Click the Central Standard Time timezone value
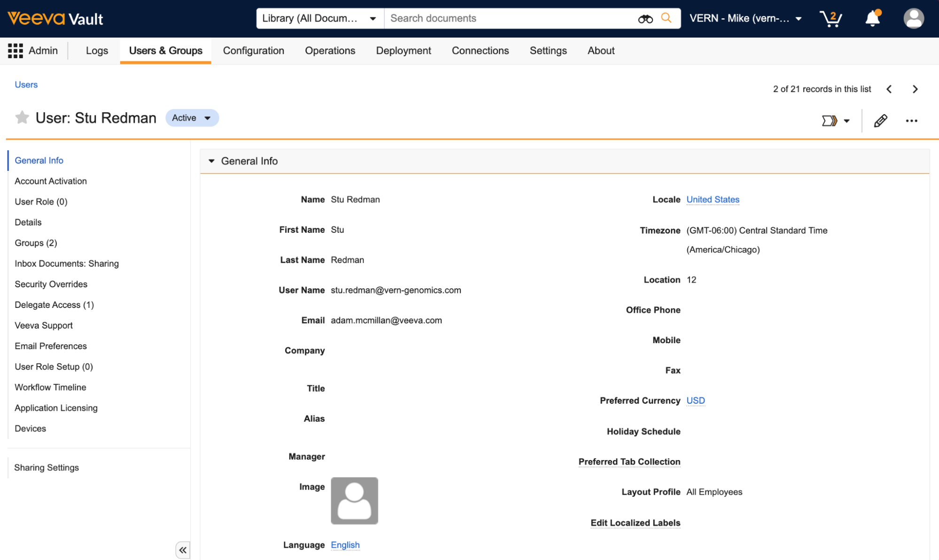Screen dimensions: 939x560 [757, 240]
